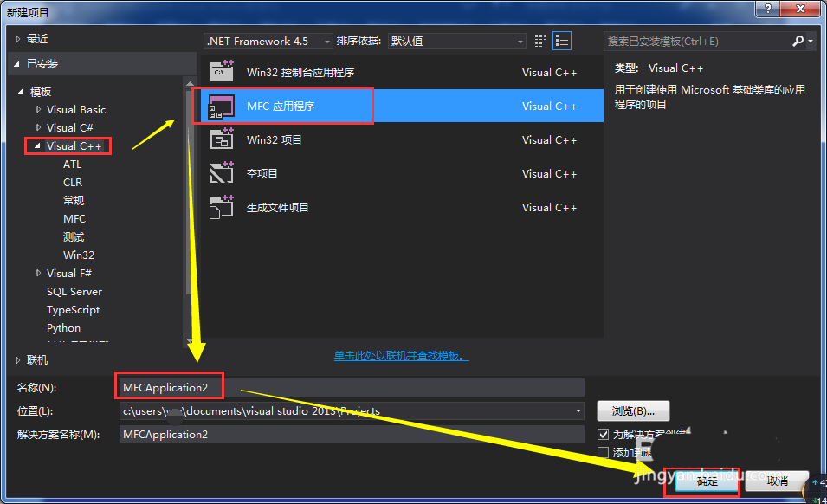Select the 生成文件项目 row text
Image resolution: width=827 pixels, height=504 pixels.
click(277, 207)
